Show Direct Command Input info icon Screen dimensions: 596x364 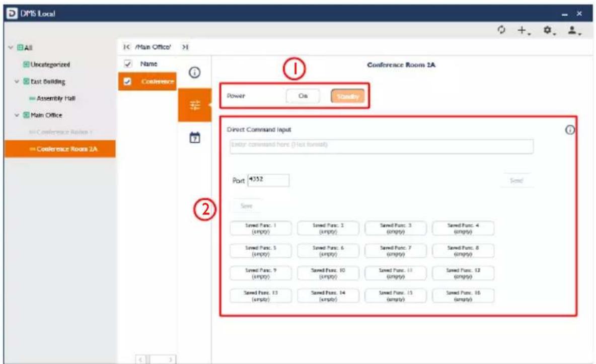click(x=570, y=130)
